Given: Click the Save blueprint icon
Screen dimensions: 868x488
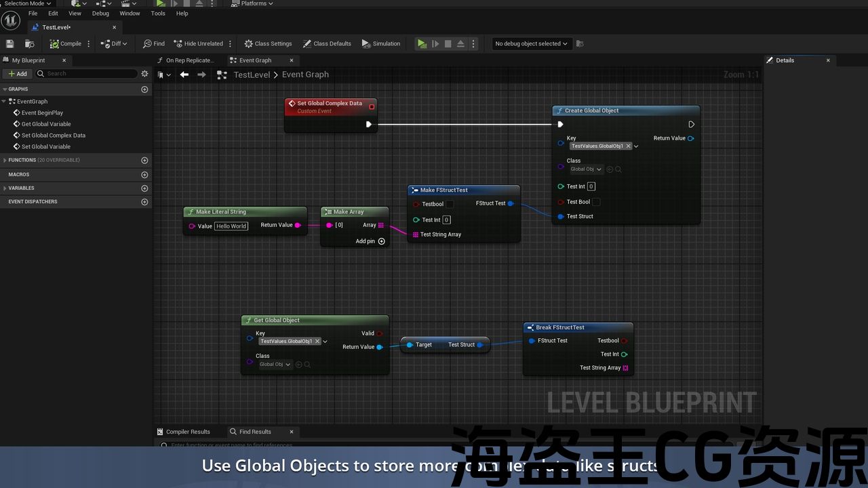Looking at the screenshot, I should (x=9, y=43).
